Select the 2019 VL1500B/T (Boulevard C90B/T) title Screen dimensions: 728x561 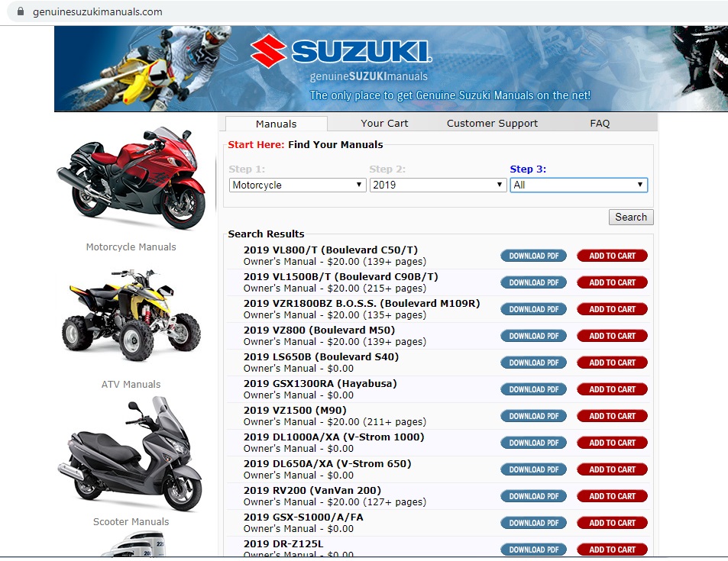coord(341,276)
